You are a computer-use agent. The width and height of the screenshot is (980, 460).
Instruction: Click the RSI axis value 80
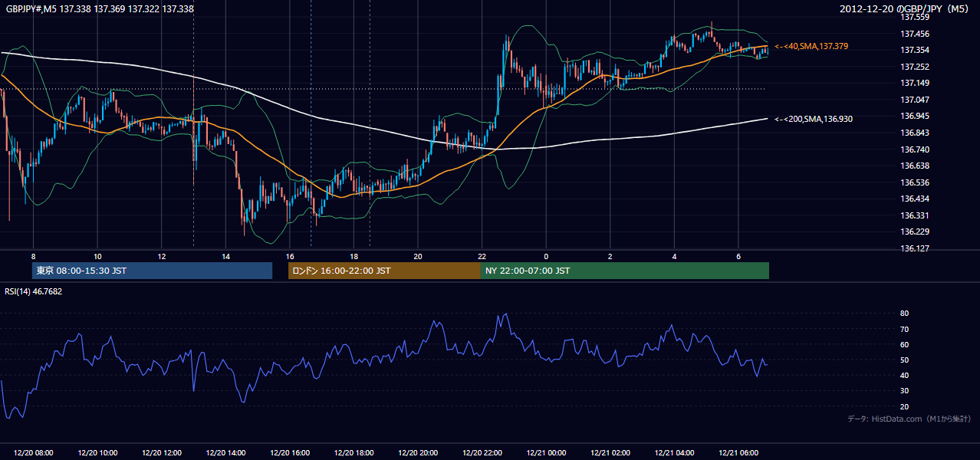coord(904,314)
